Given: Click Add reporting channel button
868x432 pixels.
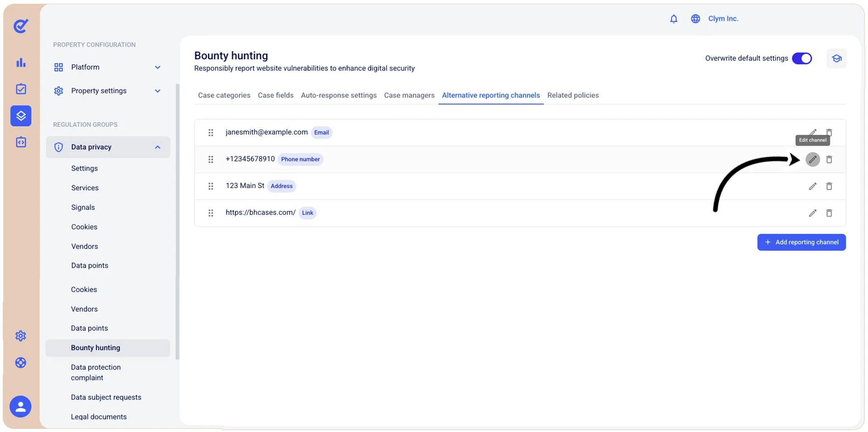Looking at the screenshot, I should tap(801, 242).
